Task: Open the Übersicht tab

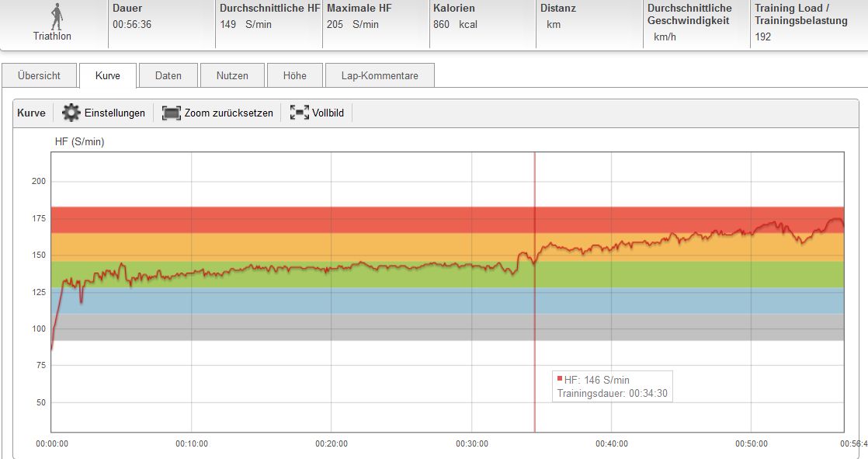Action: tap(40, 75)
